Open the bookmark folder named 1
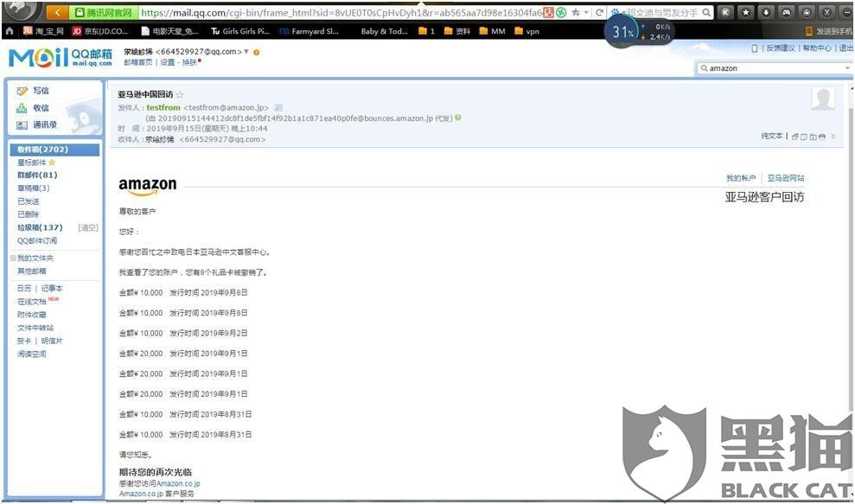 (427, 32)
